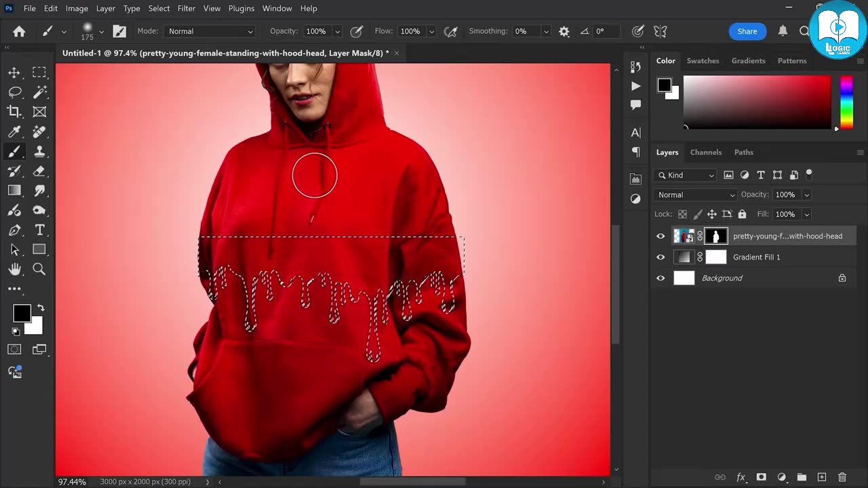
Task: Open the layer Kind filter dropdown
Action: [x=685, y=175]
